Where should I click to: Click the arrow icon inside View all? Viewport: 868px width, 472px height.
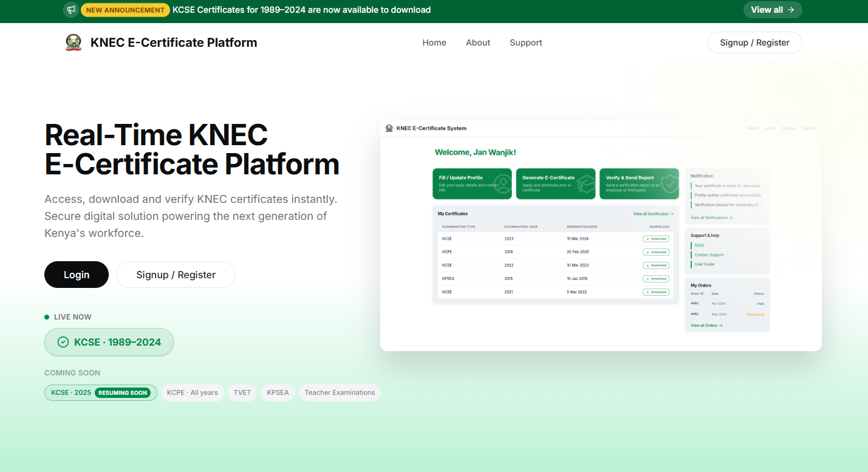[x=791, y=10]
